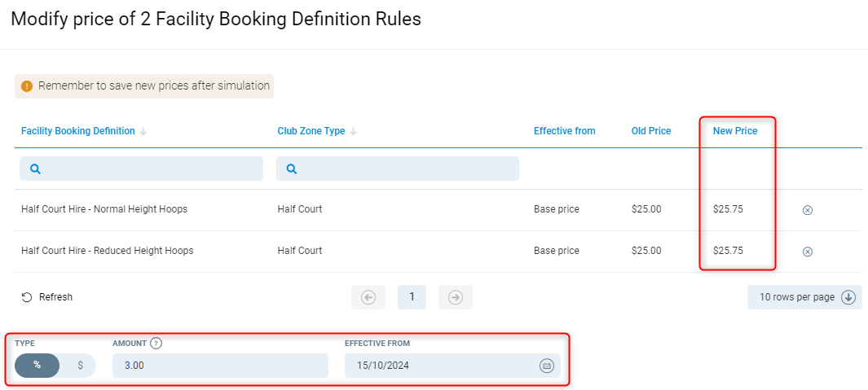The width and height of the screenshot is (868, 390).
Task: Sort by Facility Booking Definition column arrow
Action: [x=143, y=131]
